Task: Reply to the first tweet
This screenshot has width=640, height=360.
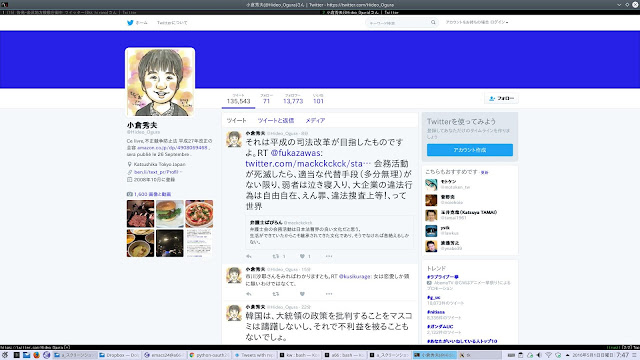Action: click(249, 256)
